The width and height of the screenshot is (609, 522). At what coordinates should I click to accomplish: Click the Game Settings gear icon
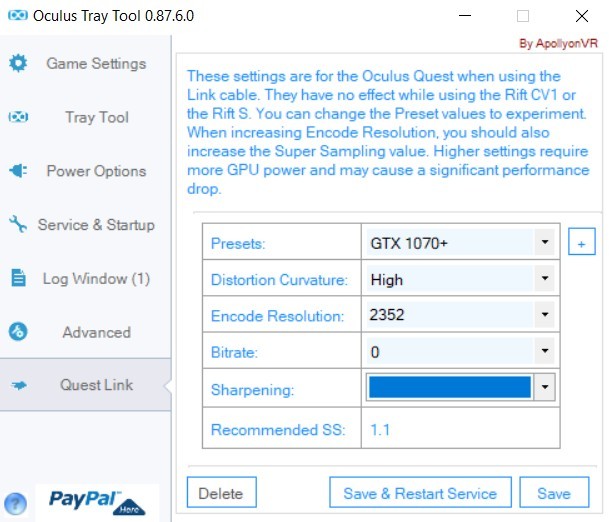pyautogui.click(x=18, y=63)
